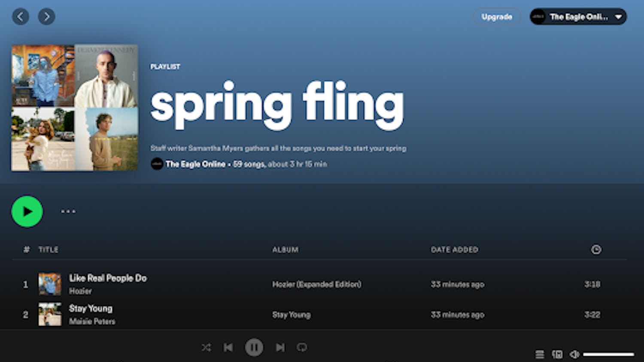This screenshot has height=362, width=644.
Task: Mute the volume speaker icon
Action: (574, 354)
